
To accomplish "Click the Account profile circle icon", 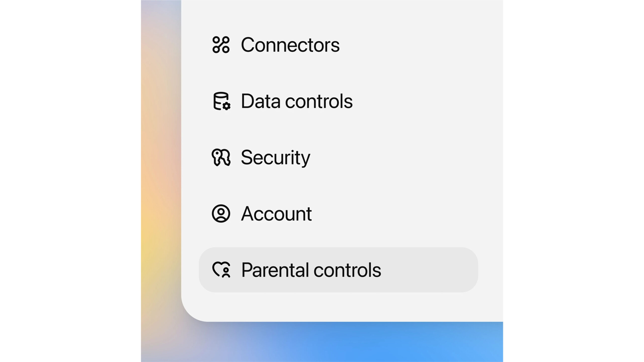I will click(221, 213).
